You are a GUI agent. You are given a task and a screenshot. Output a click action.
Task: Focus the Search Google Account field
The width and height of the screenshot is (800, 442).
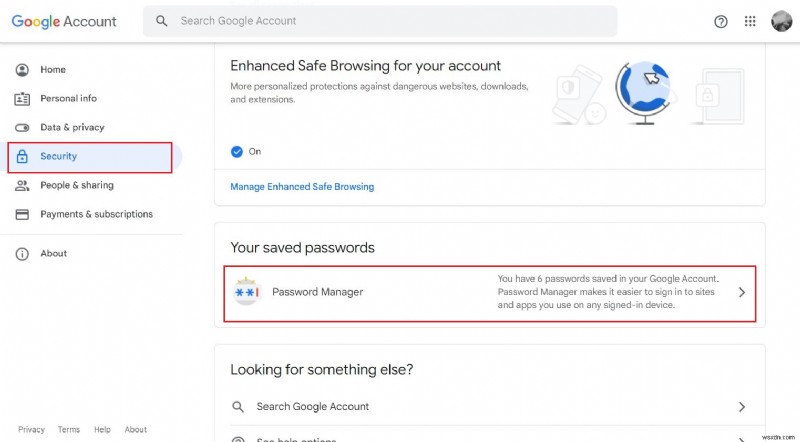(x=380, y=21)
